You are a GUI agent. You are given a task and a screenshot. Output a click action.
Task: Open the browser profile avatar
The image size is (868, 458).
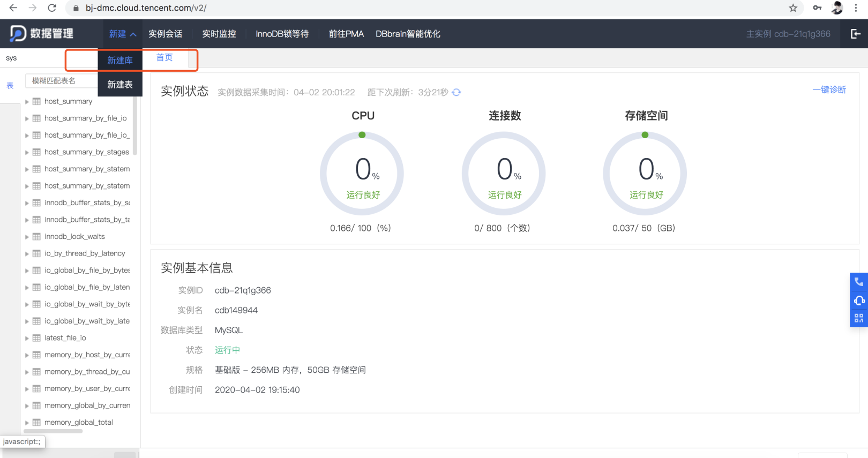pos(837,8)
